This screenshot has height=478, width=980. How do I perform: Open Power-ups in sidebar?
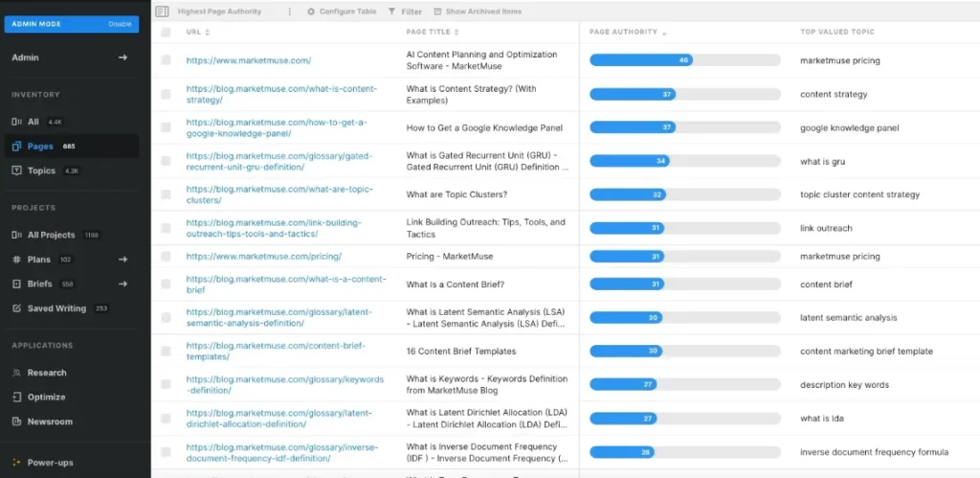50,463
